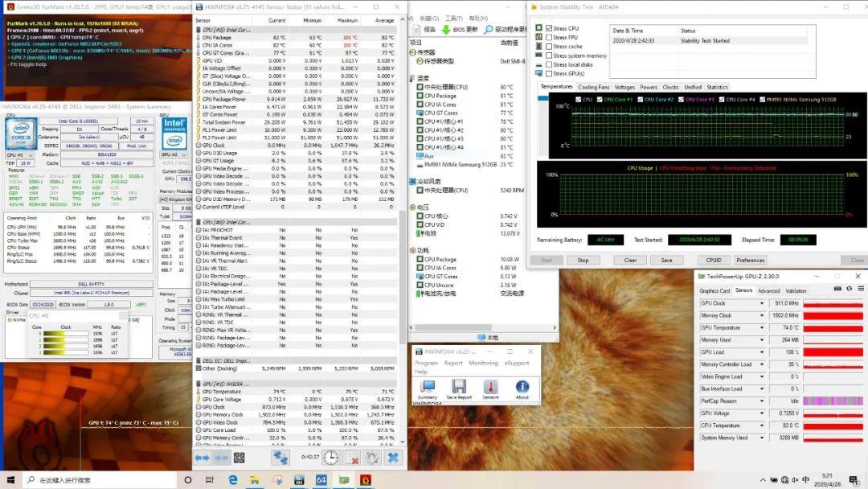Click the clock icon in sensor toolbar
Screen dimensions: 868x489
click(x=330, y=457)
